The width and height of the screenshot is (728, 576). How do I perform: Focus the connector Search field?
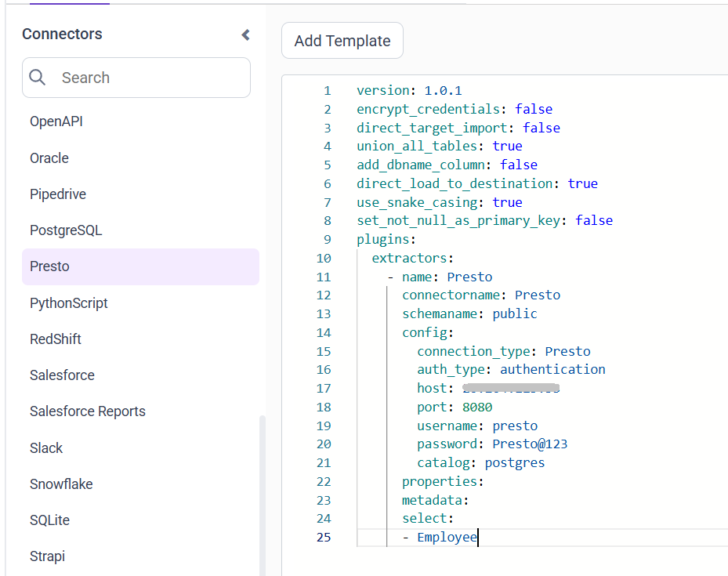click(x=136, y=78)
